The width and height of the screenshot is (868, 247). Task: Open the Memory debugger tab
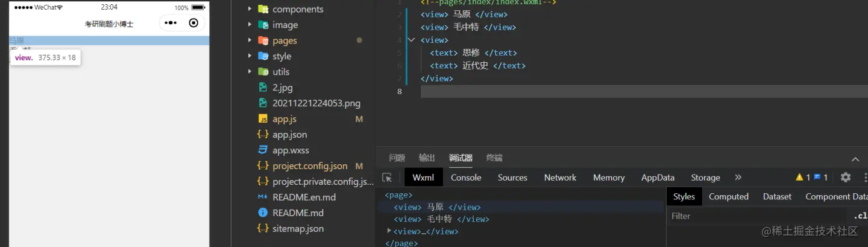coord(609,178)
